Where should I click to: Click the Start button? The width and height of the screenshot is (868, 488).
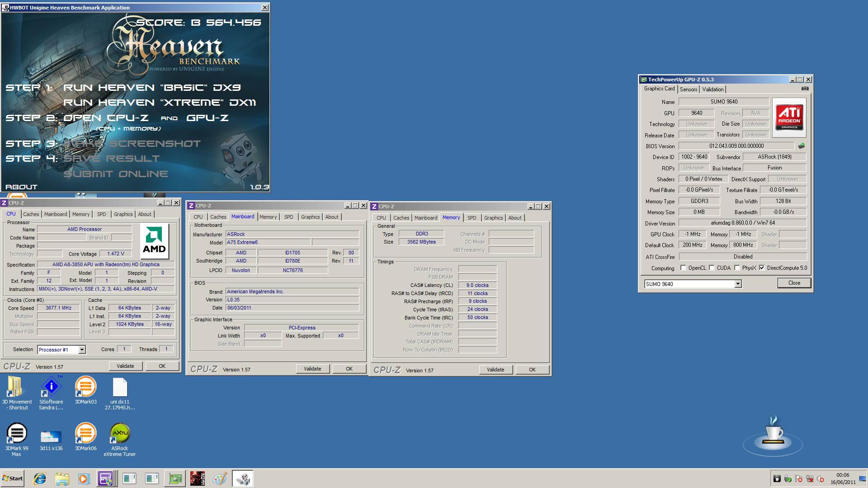pos(12,479)
